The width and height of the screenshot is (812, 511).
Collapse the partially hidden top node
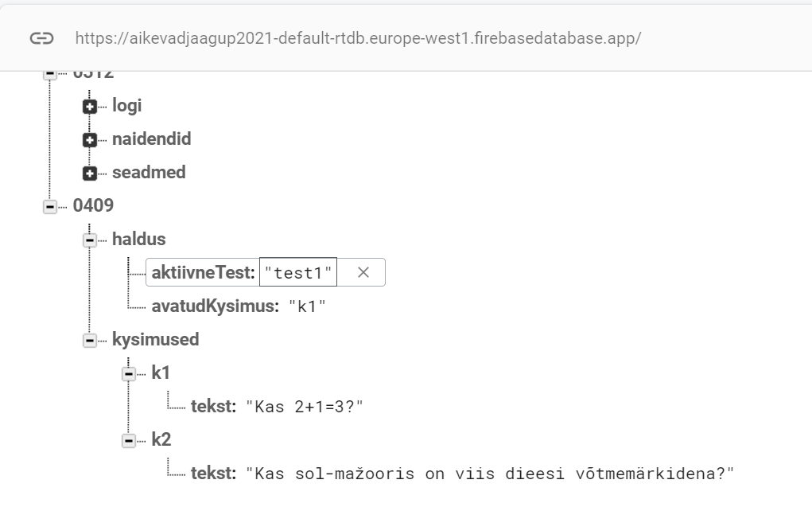tap(50, 75)
